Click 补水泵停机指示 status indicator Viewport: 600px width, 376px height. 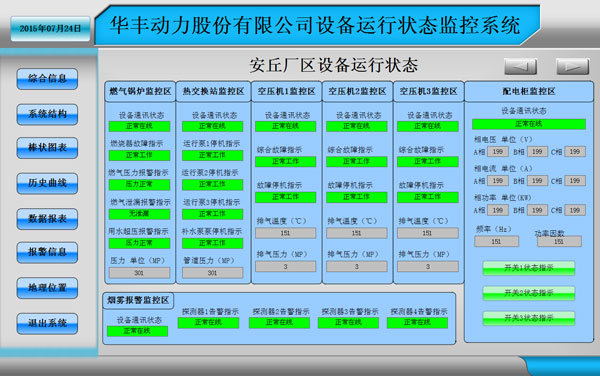[212, 243]
